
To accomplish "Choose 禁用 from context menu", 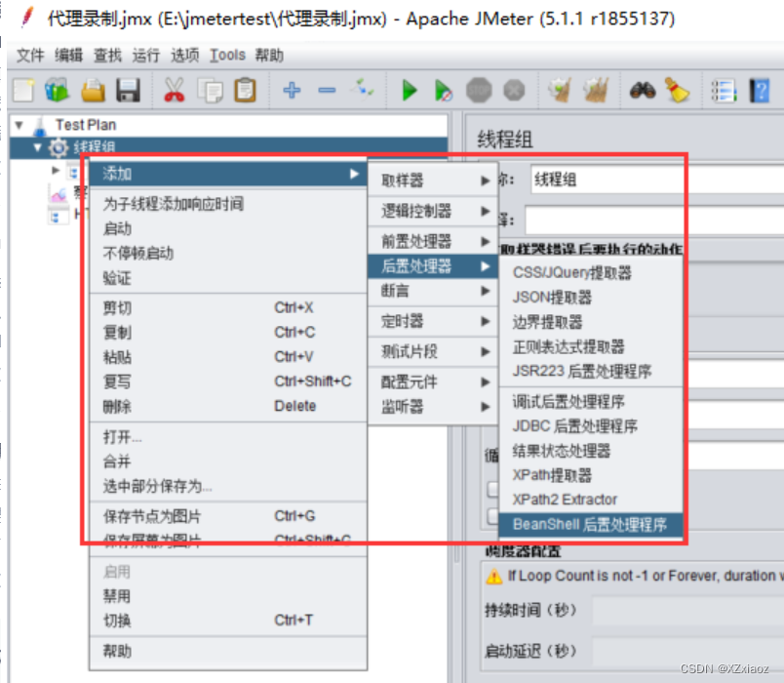I will pos(228,596).
